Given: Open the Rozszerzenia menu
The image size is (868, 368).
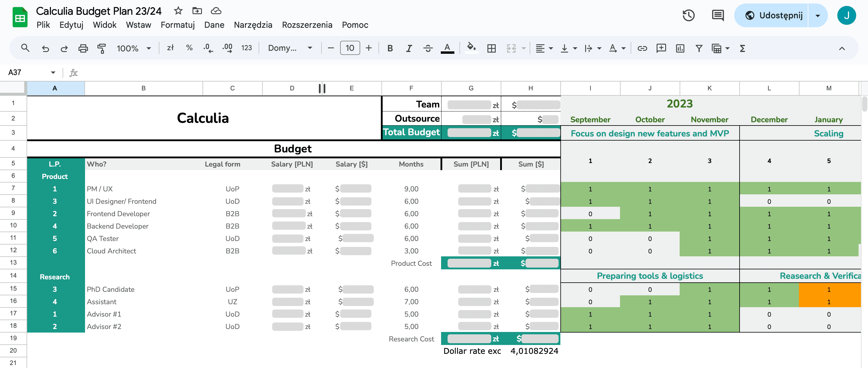Looking at the screenshot, I should [x=307, y=25].
